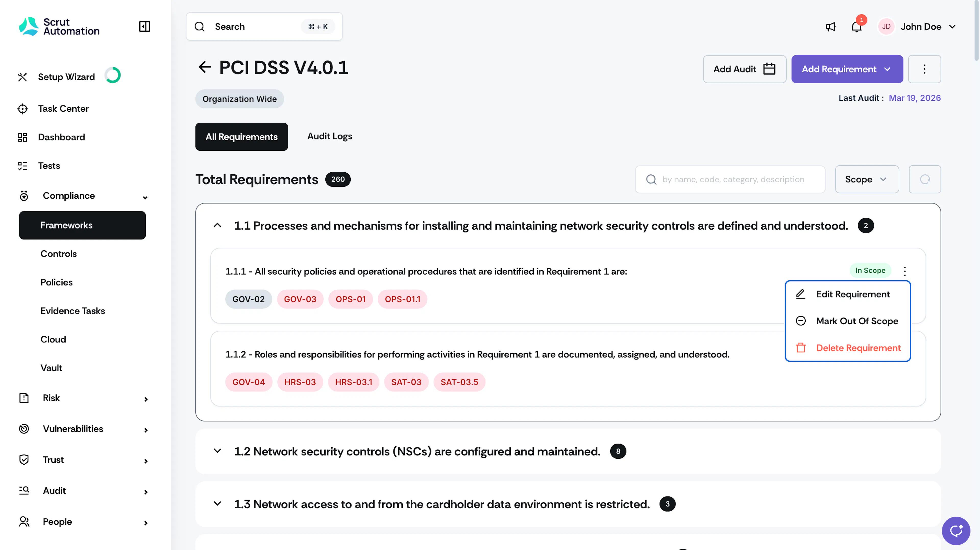Open the John Doe account dropdown

coord(917,27)
